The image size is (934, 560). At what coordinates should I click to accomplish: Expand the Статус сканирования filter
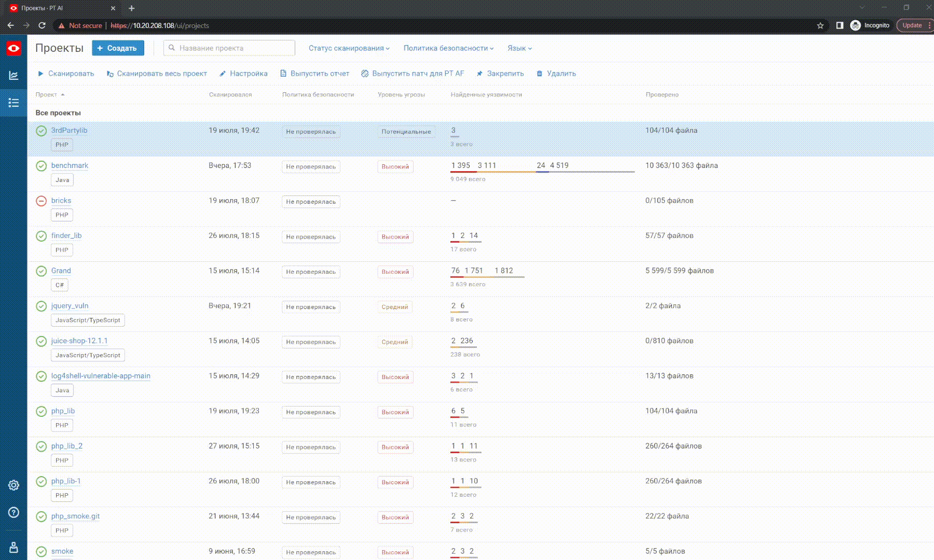(349, 48)
